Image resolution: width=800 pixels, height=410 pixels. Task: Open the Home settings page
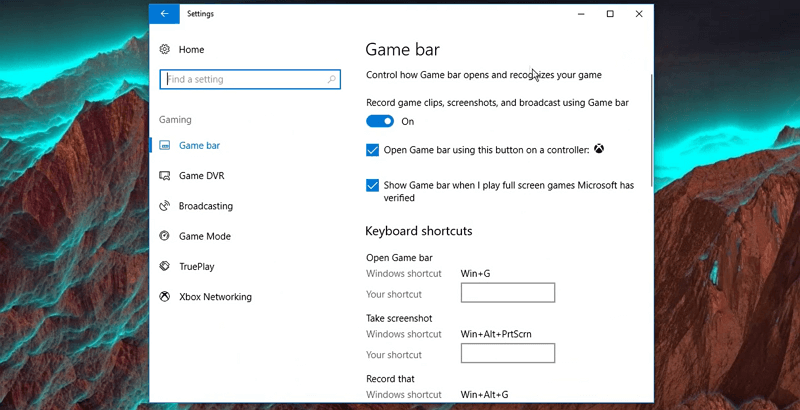191,49
